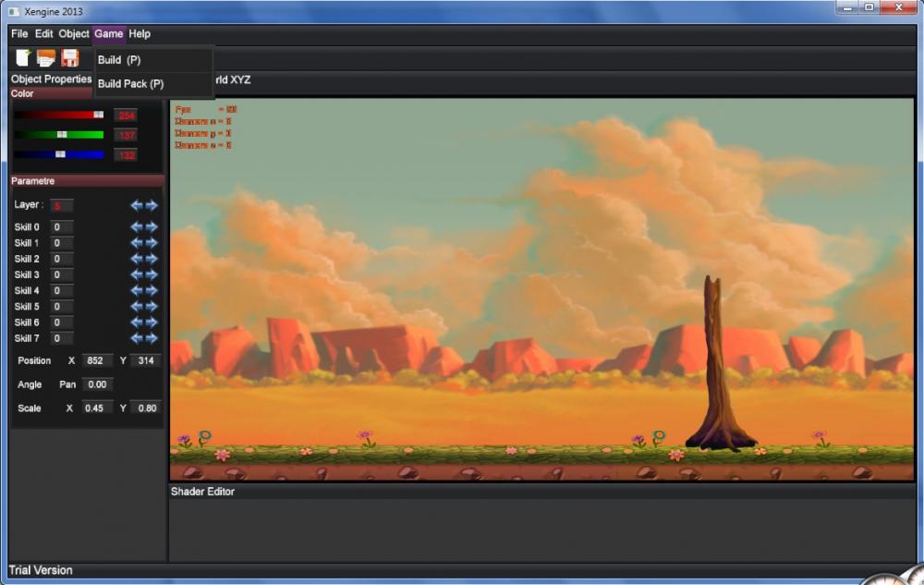Click the Layer value field

click(61, 205)
